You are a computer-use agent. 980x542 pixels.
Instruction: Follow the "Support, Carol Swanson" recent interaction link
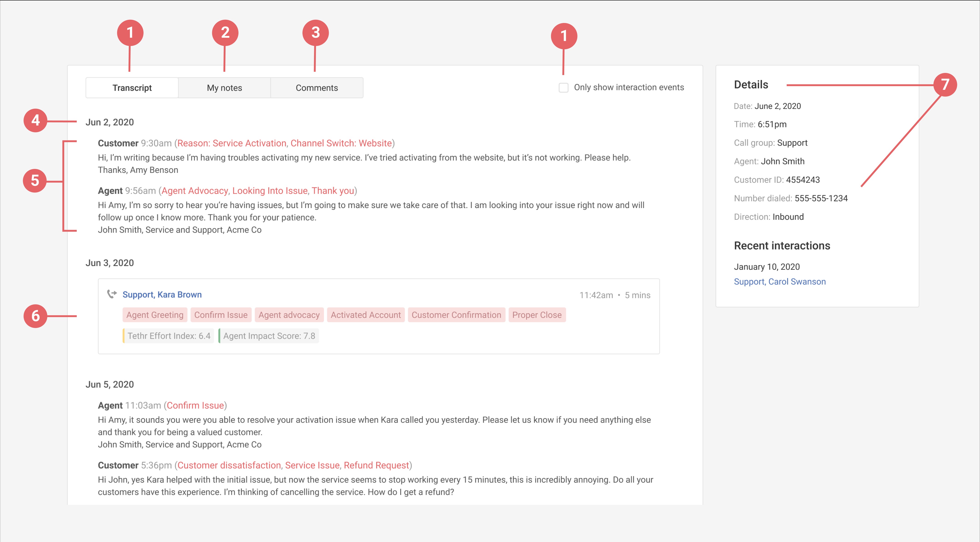pos(780,281)
